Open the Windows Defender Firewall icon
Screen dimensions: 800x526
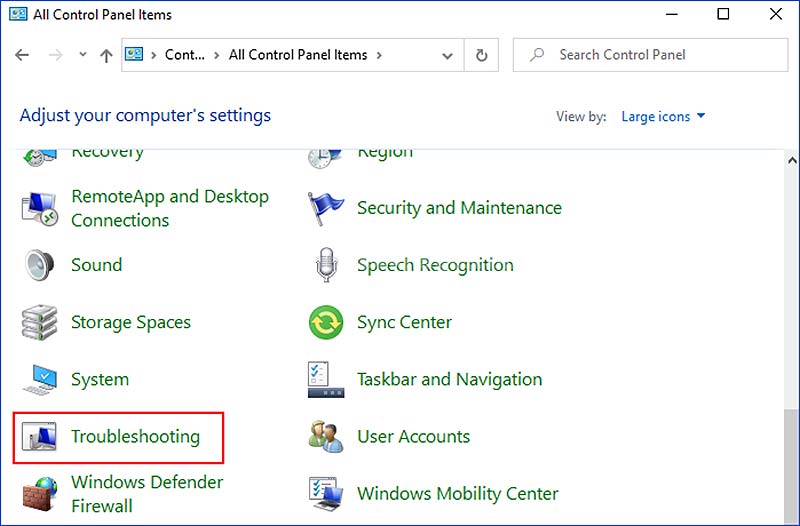click(x=40, y=494)
